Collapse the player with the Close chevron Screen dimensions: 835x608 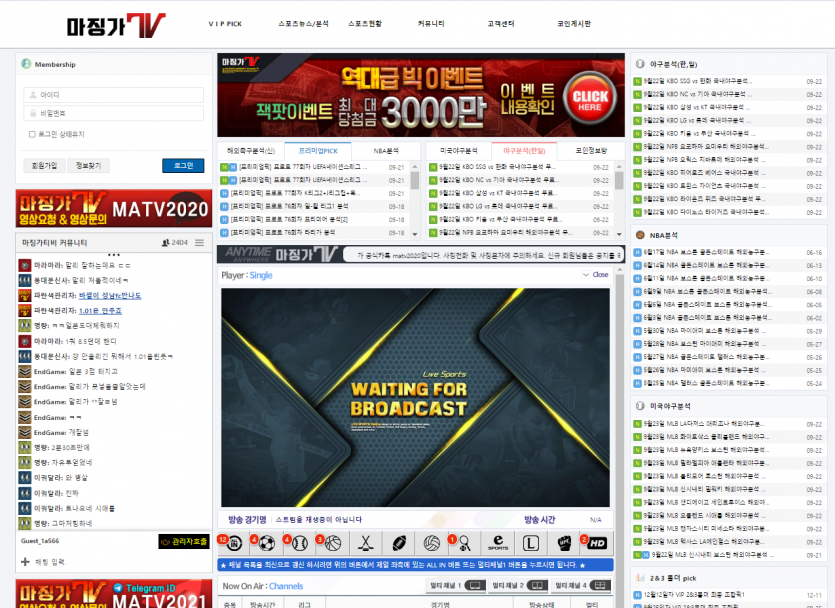[597, 274]
